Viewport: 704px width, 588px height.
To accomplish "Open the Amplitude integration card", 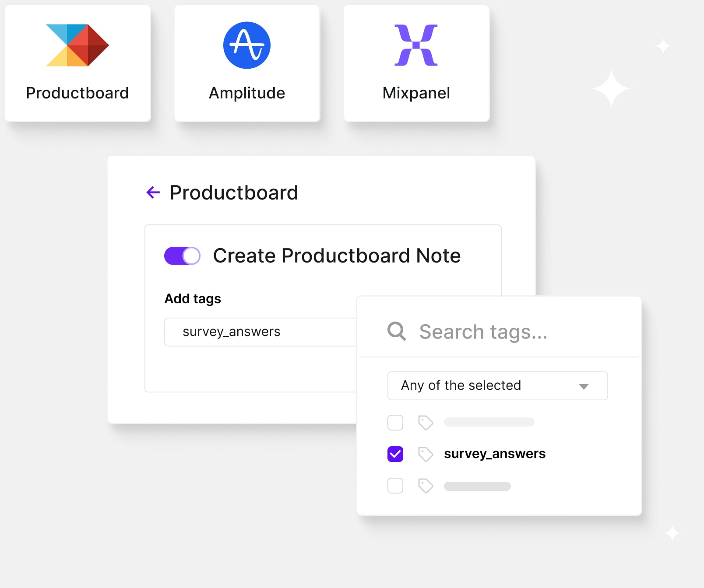I will coord(247,63).
